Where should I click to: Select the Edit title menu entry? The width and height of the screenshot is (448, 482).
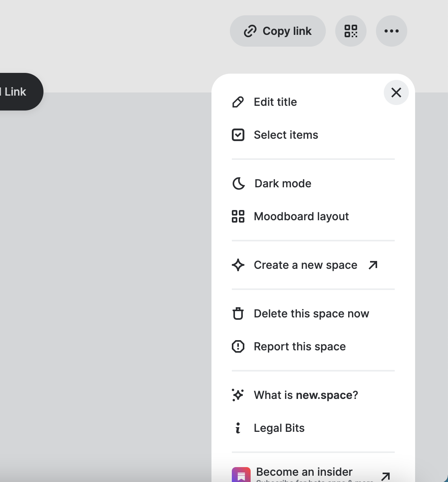tap(275, 102)
